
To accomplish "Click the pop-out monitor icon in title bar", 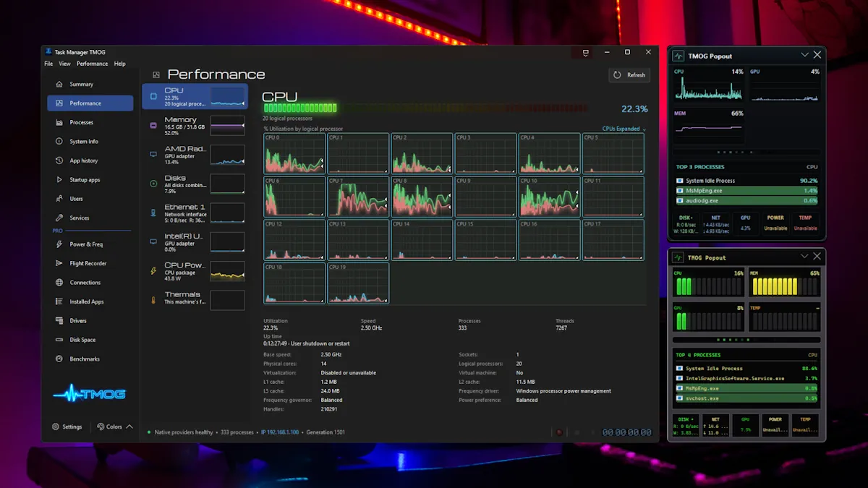I will [x=585, y=52].
